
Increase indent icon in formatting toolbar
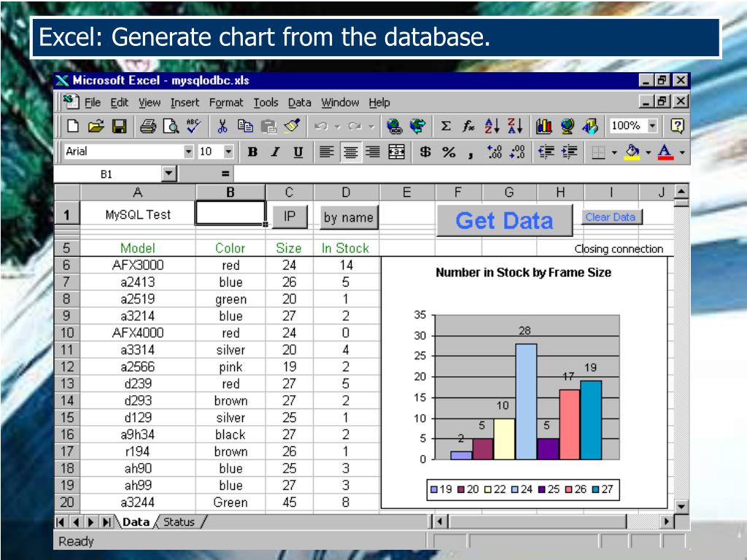coord(569,152)
